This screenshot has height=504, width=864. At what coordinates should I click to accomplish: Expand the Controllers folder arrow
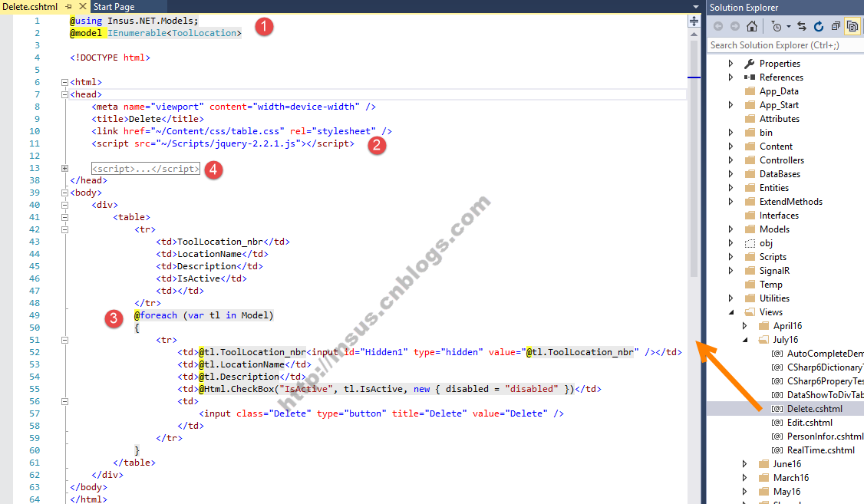[730, 160]
